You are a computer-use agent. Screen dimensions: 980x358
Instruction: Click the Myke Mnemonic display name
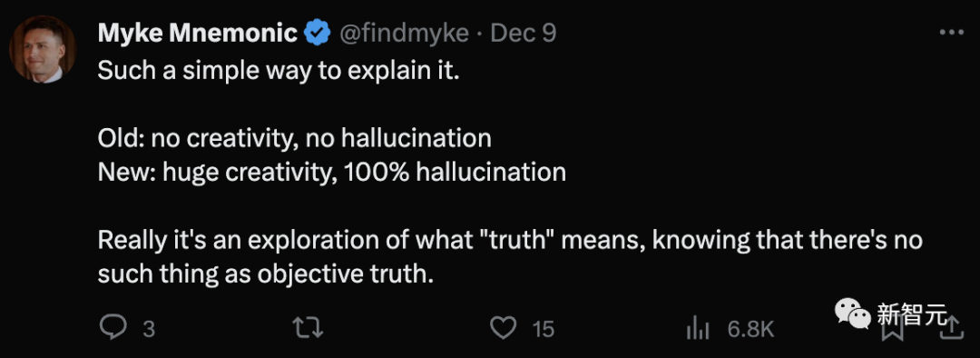[198, 34]
